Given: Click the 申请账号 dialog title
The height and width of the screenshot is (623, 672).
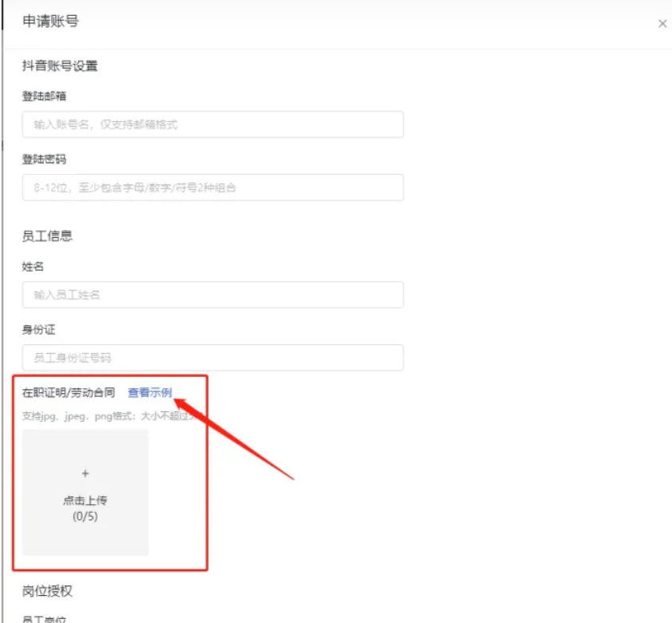Looking at the screenshot, I should pyautogui.click(x=50, y=21).
